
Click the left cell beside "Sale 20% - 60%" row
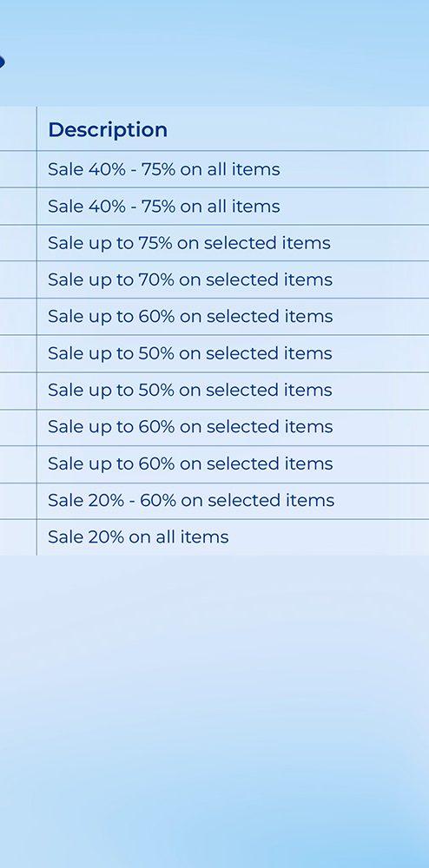(18, 501)
